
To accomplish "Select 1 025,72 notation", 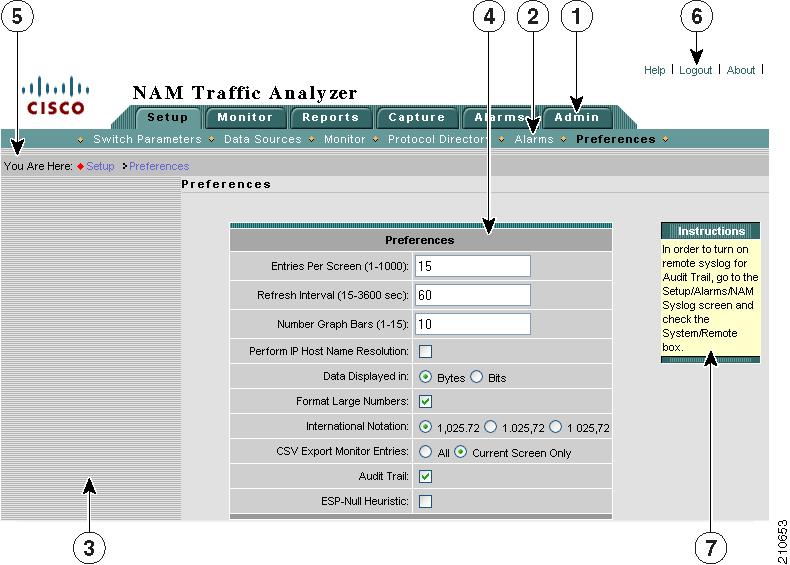I will pos(555,427).
